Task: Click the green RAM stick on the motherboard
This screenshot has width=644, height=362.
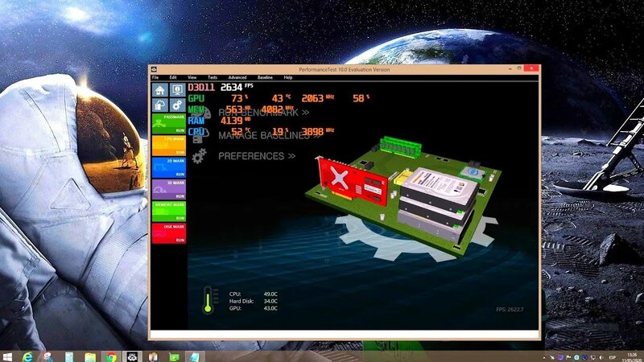Action: [x=400, y=147]
